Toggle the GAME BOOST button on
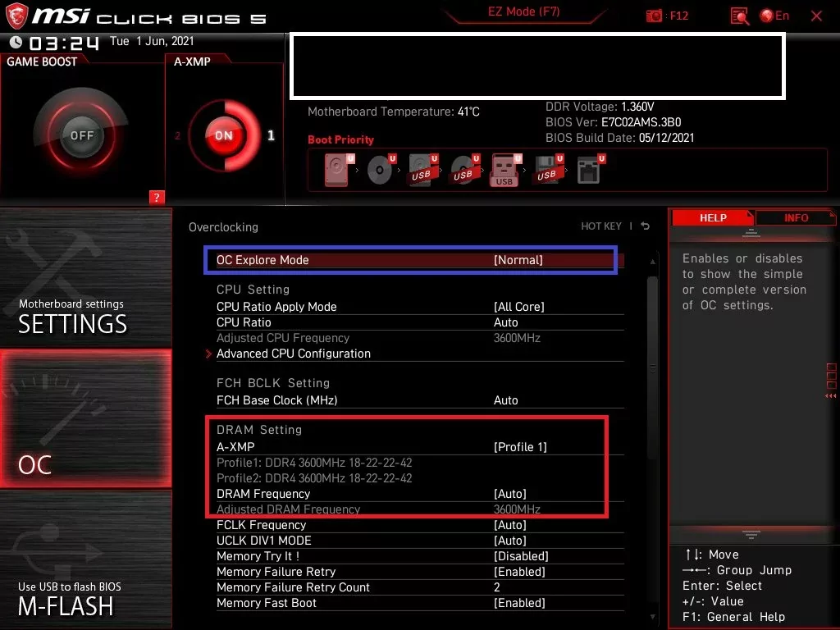Image resolution: width=840 pixels, height=630 pixels. point(81,135)
